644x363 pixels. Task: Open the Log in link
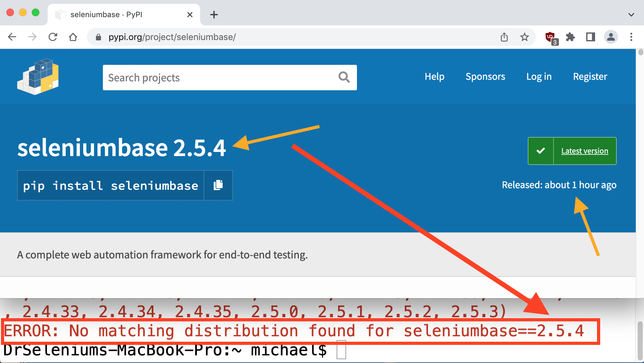[x=539, y=77]
